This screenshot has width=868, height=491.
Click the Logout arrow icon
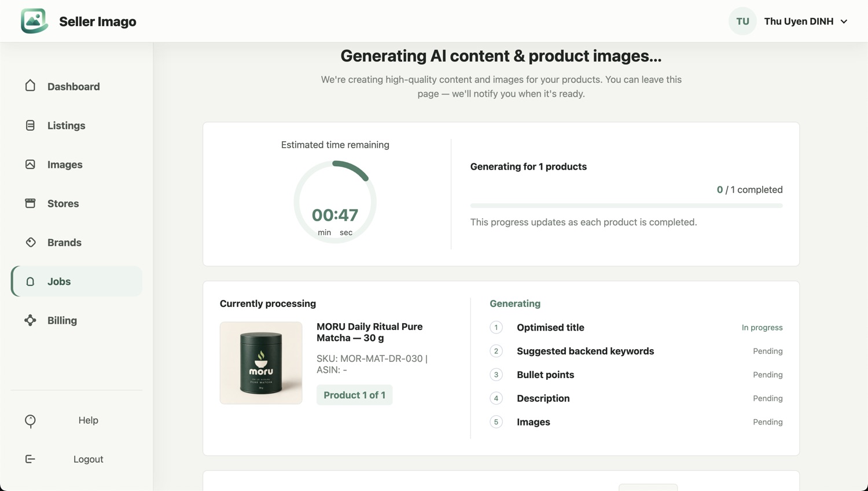pos(30,459)
